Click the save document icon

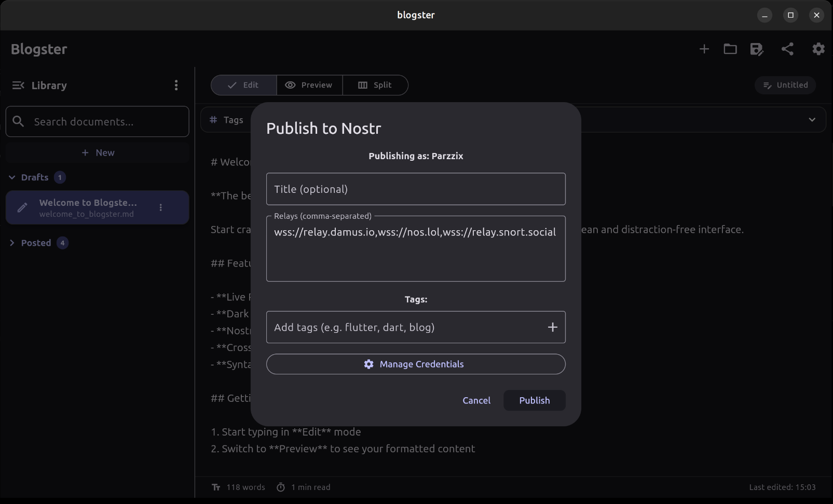coord(757,49)
